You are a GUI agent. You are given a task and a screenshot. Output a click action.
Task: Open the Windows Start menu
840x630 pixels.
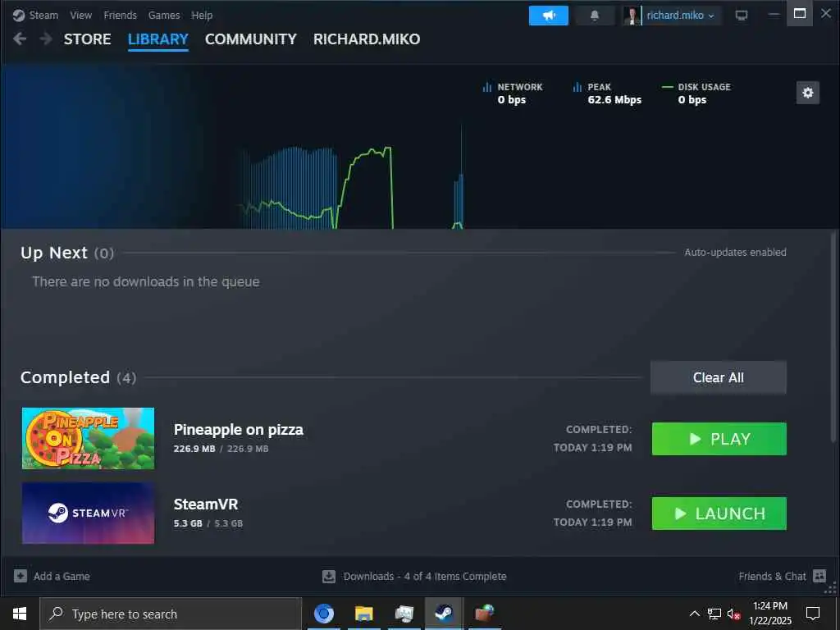coord(20,614)
